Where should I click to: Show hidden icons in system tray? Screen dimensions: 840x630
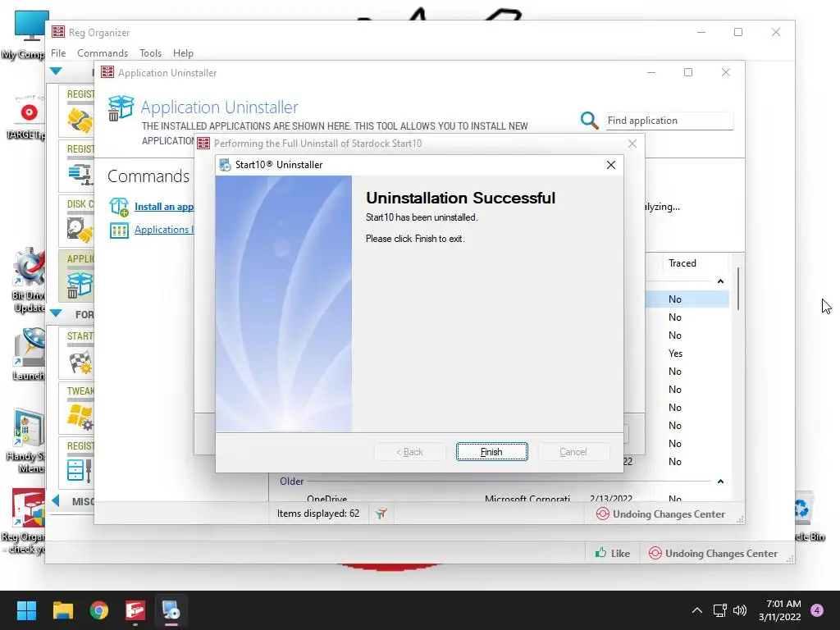[x=697, y=610]
